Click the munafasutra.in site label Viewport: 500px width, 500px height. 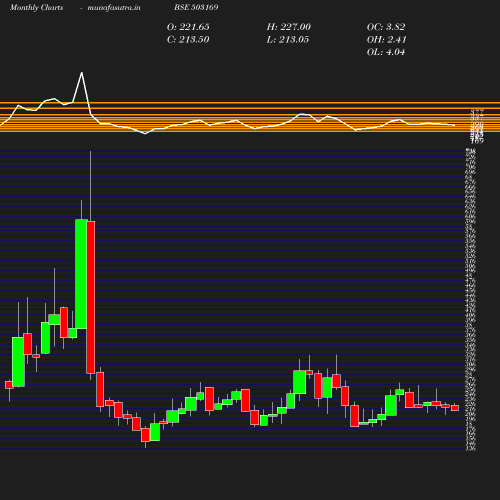tap(114, 7)
